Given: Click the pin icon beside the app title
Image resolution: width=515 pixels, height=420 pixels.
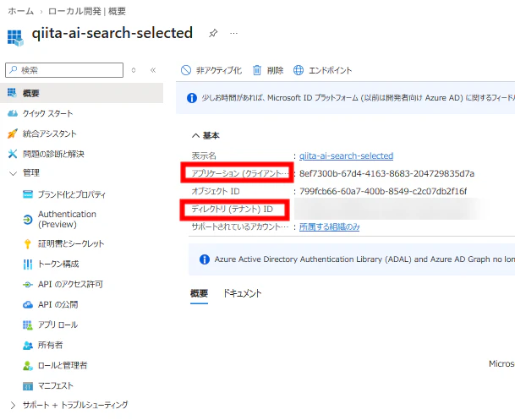Looking at the screenshot, I should 213,33.
